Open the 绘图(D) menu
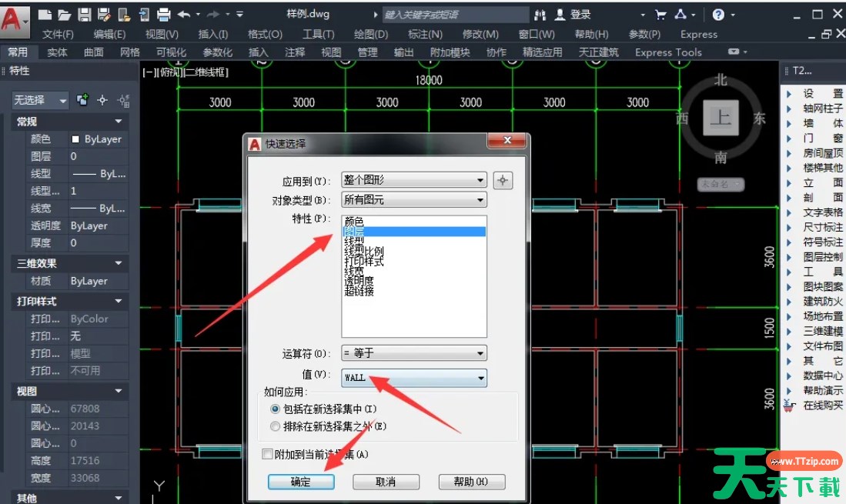Screen dimensions: 846x504 [x=370, y=35]
